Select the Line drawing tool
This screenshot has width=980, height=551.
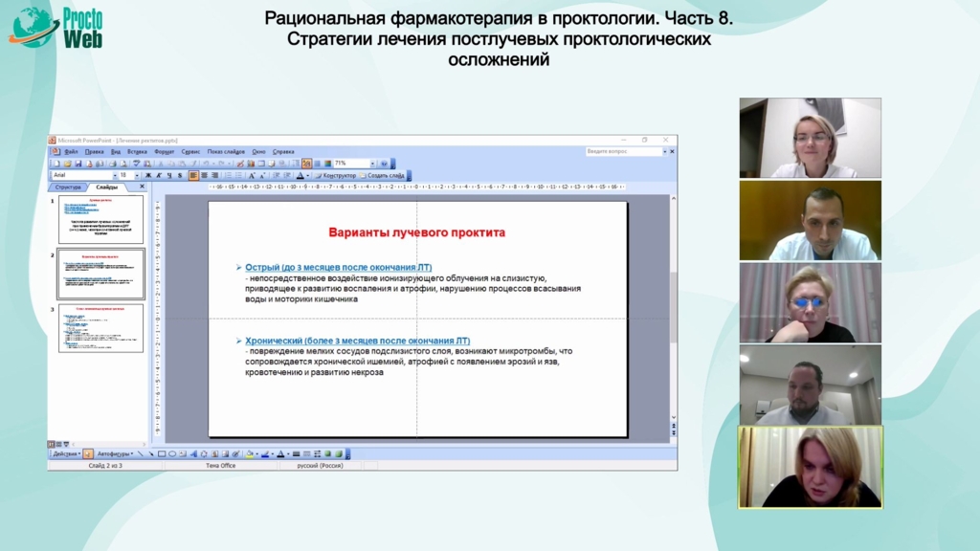tap(141, 454)
